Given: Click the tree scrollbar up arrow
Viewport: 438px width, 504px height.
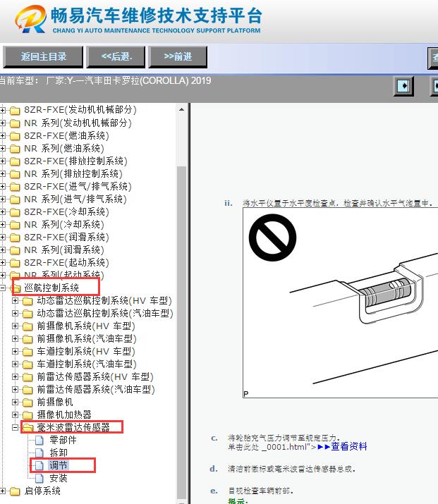Looking at the screenshot, I should pos(182,109).
